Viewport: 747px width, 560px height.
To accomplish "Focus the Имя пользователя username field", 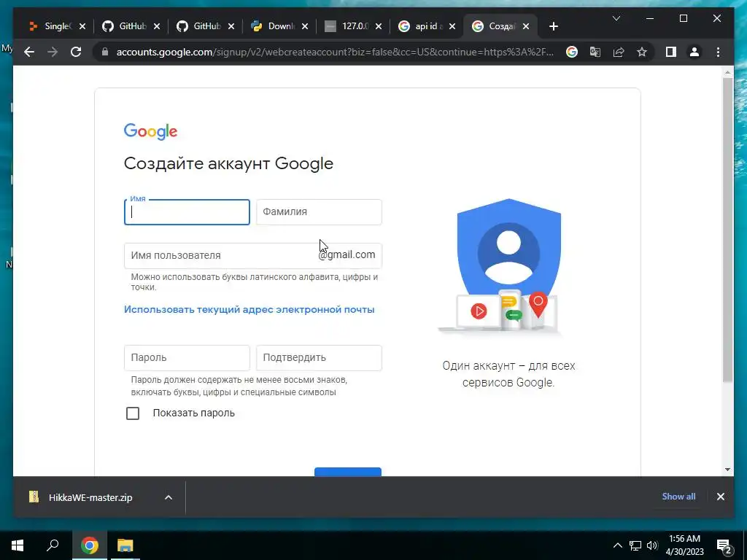I will 253,256.
